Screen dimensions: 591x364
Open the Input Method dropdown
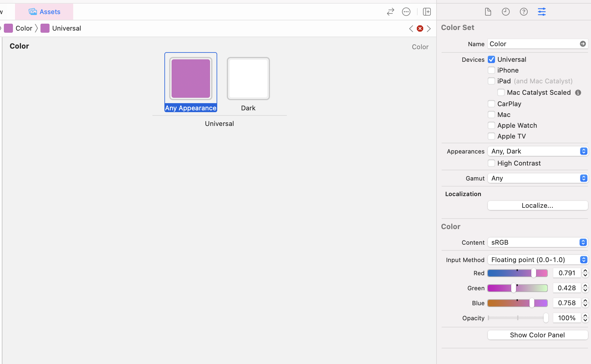(538, 260)
